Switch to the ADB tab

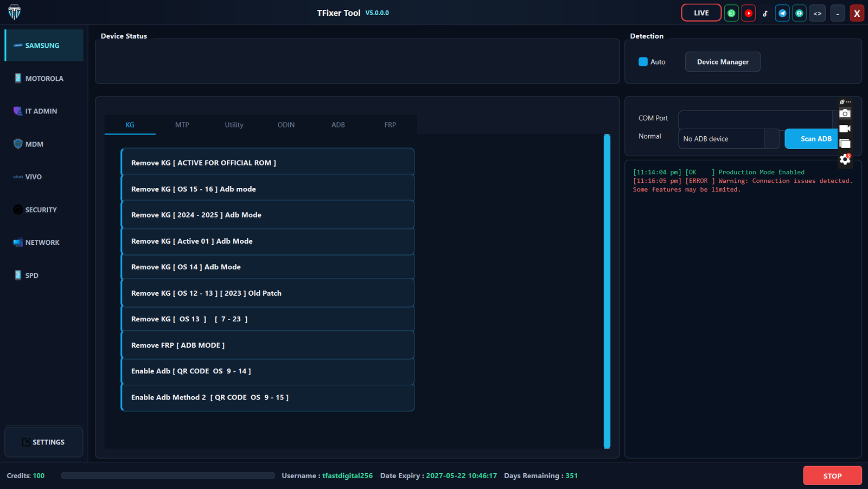coord(339,125)
